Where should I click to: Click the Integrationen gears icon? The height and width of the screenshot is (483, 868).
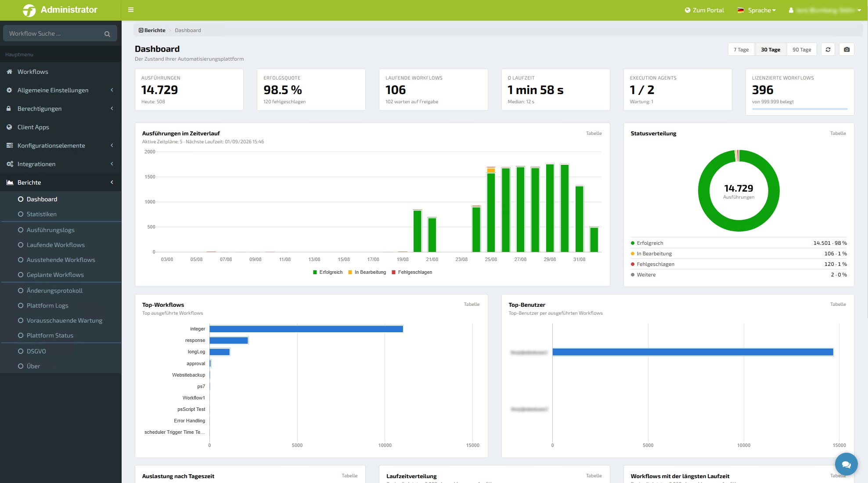[x=10, y=164]
